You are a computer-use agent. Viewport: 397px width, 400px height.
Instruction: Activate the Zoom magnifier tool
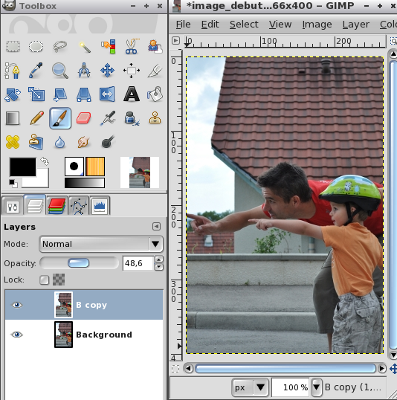point(60,71)
